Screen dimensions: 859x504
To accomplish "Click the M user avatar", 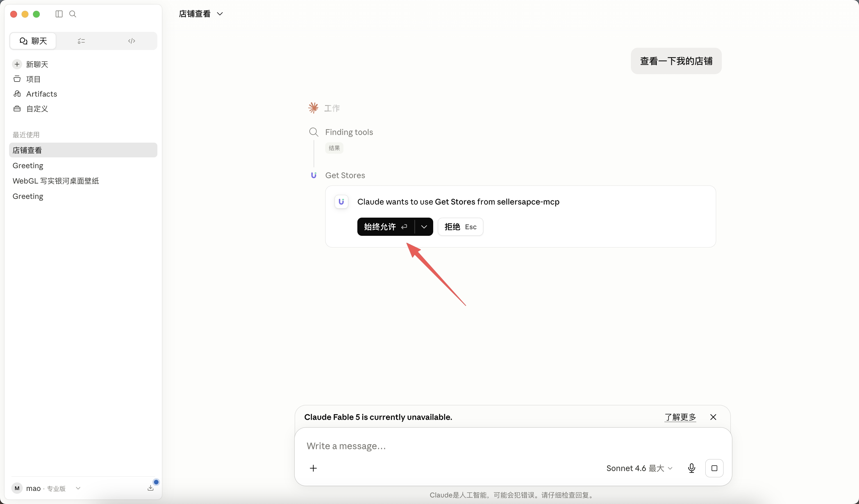I will pyautogui.click(x=17, y=488).
